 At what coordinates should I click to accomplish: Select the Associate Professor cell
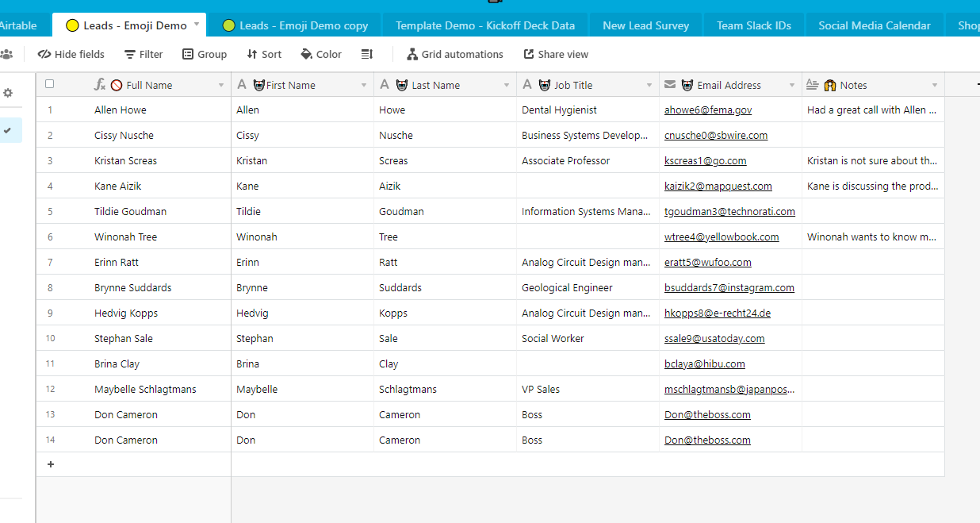point(588,161)
